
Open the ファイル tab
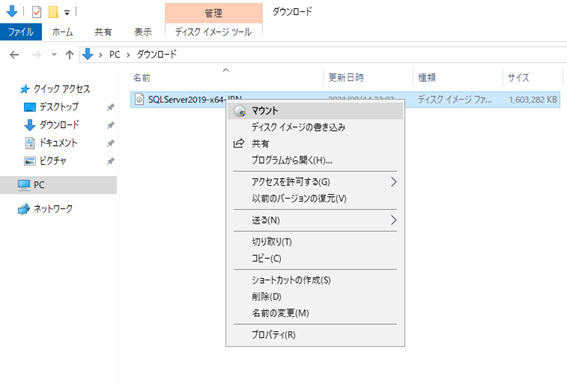point(21,32)
